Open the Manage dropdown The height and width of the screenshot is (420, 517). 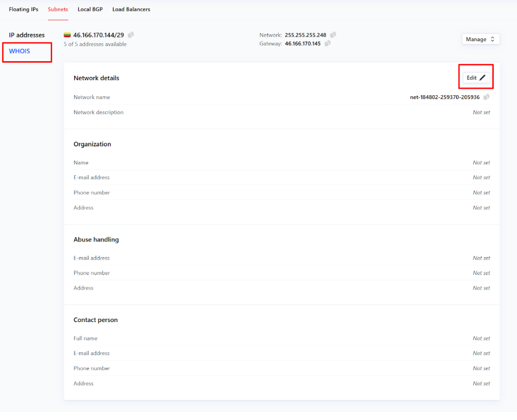480,40
